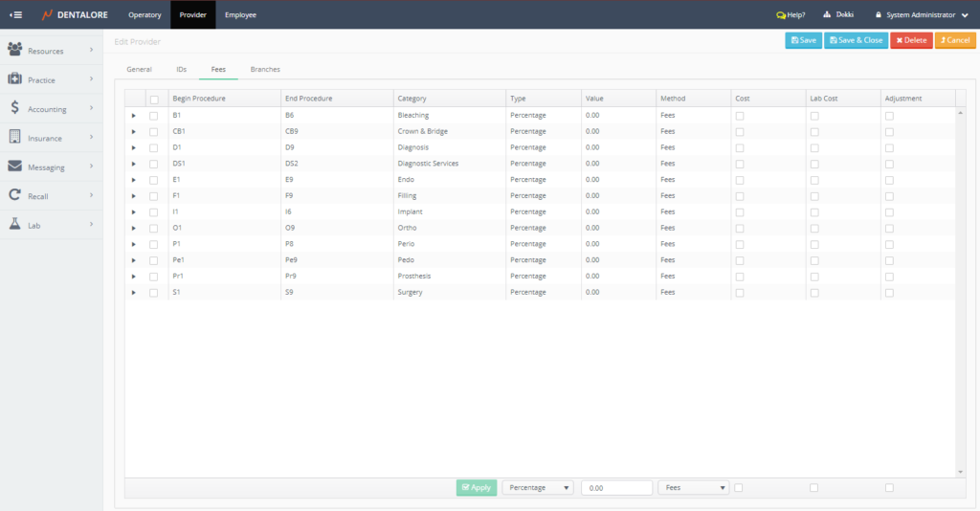Open Accounting dollar sign icon
This screenshot has width=980, height=511.
point(15,108)
